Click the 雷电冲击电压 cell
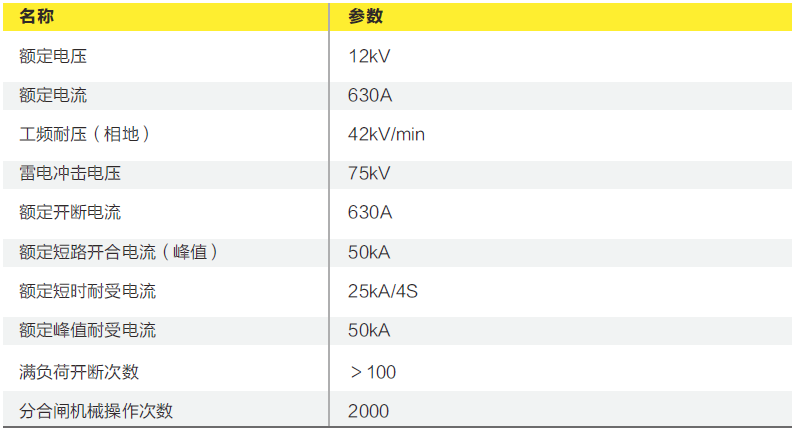794x429 pixels. tap(70, 174)
